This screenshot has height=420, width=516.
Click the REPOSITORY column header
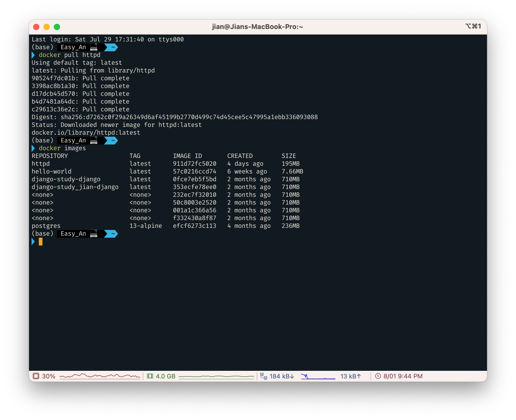click(x=50, y=156)
